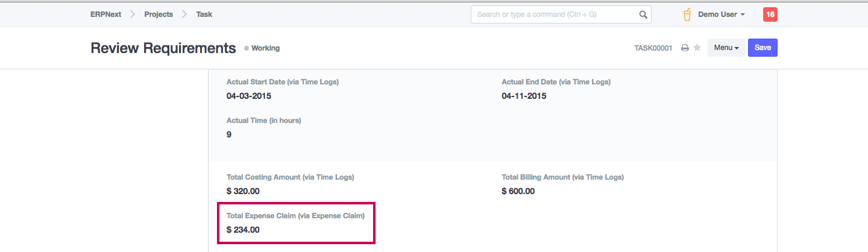Click the Demo User avatar icon

[x=687, y=14]
